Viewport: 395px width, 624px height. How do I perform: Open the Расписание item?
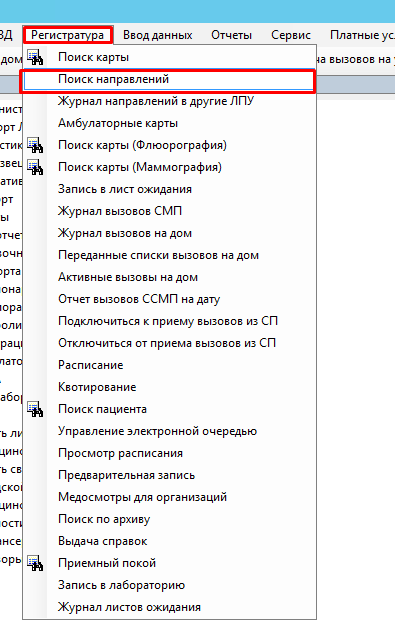[169, 365]
